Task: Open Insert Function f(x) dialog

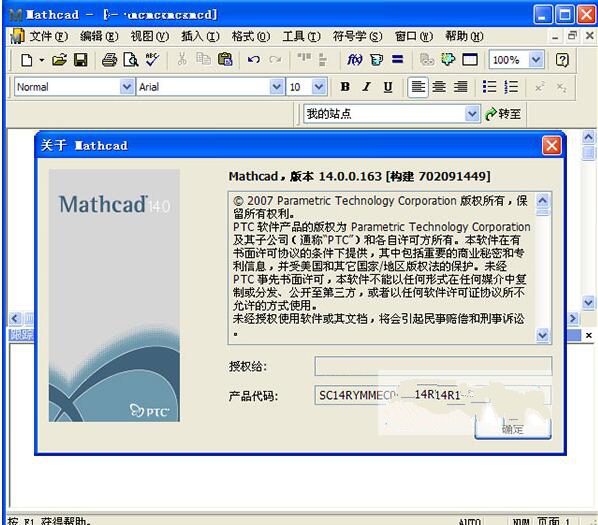Action: (x=354, y=59)
